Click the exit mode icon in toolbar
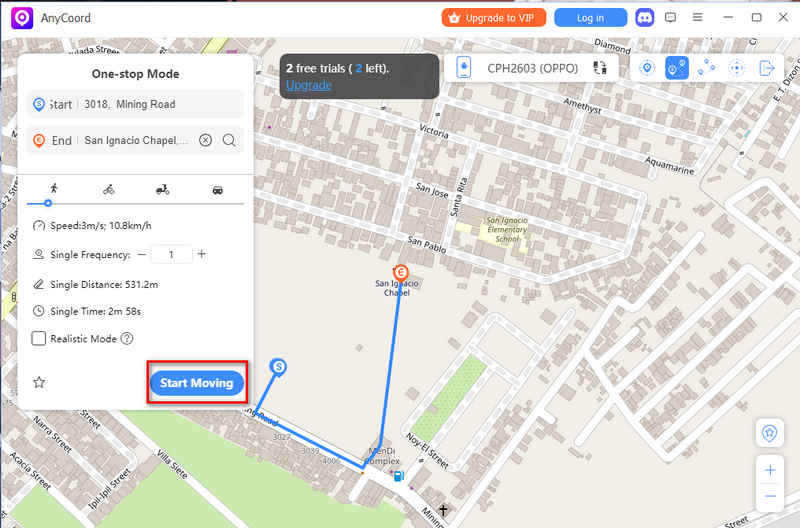800x528 pixels. click(766, 68)
